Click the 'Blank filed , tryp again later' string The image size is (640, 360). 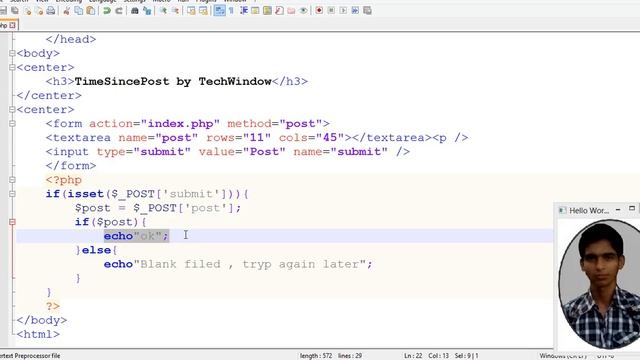pyautogui.click(x=249, y=264)
